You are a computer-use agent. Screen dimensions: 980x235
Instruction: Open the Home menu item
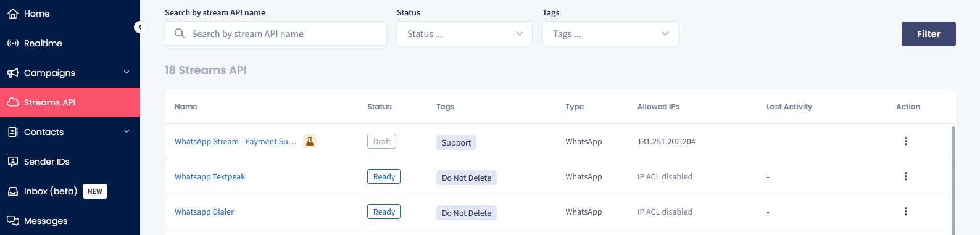tap(70, 14)
